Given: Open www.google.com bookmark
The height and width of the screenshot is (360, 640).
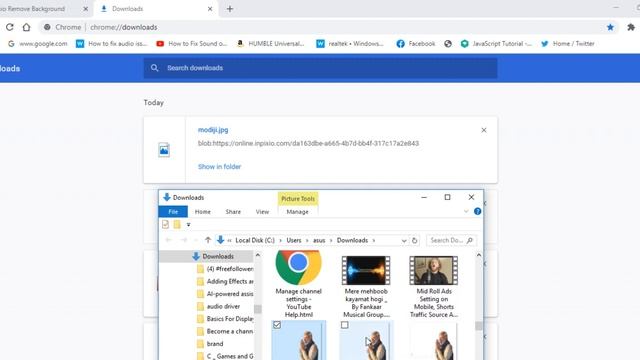Looking at the screenshot, I should point(37,44).
